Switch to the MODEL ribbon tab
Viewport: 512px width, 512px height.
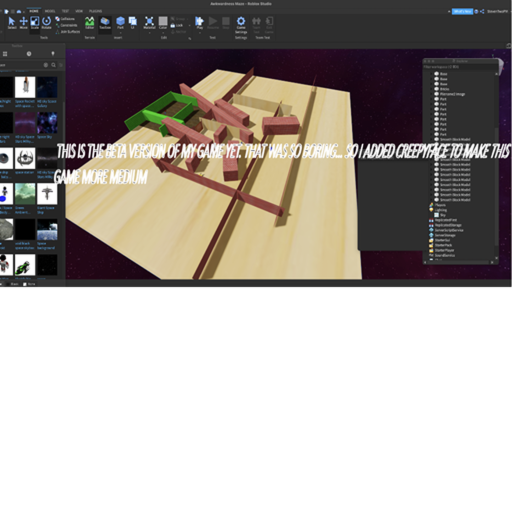pos(50,11)
